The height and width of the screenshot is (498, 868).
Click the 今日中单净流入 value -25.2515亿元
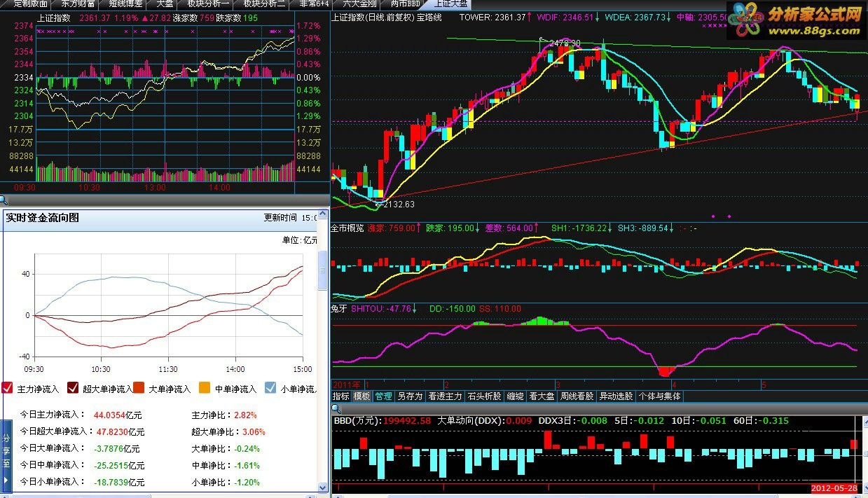[x=119, y=466]
